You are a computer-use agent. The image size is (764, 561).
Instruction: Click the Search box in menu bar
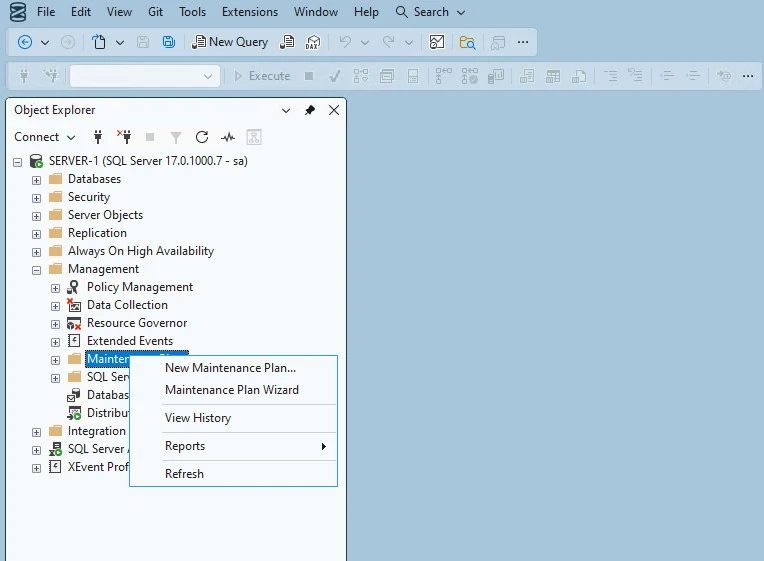(x=430, y=12)
